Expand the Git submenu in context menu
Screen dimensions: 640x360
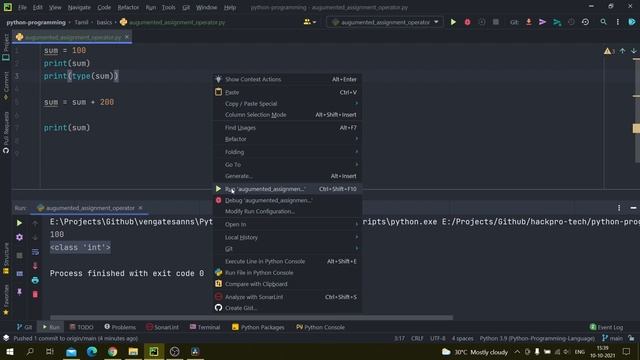pyautogui.click(x=287, y=249)
